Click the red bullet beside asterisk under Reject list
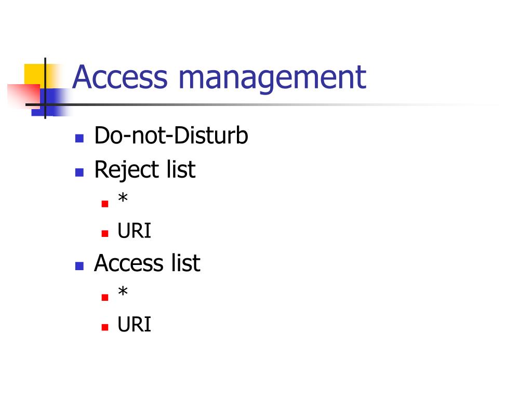Image resolution: width=532 pixels, height=399 pixels. pos(105,204)
